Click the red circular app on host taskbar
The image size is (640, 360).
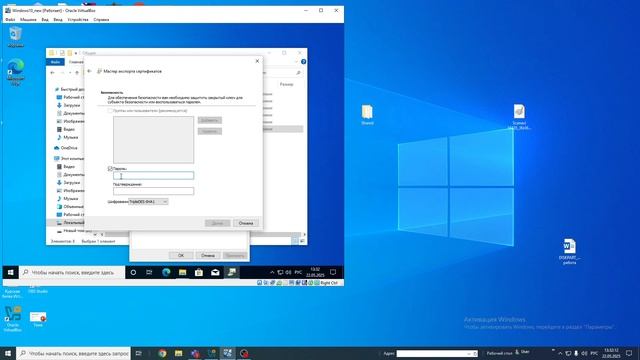pyautogui.click(x=244, y=353)
